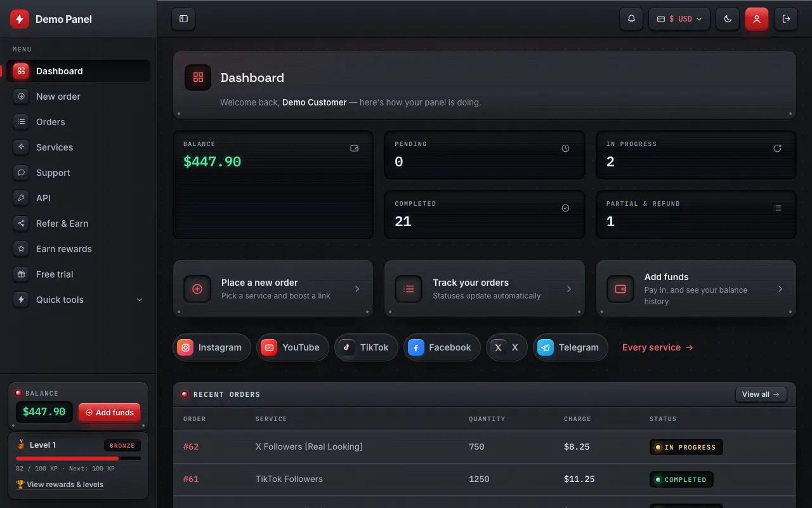Select the Instagram service chip
The image size is (812, 508).
coord(212,347)
